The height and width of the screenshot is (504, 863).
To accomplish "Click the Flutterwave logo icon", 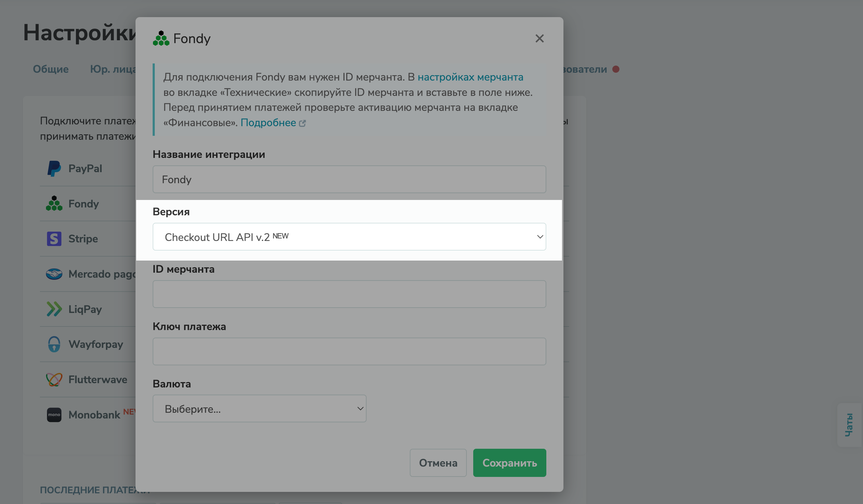I will point(54,380).
